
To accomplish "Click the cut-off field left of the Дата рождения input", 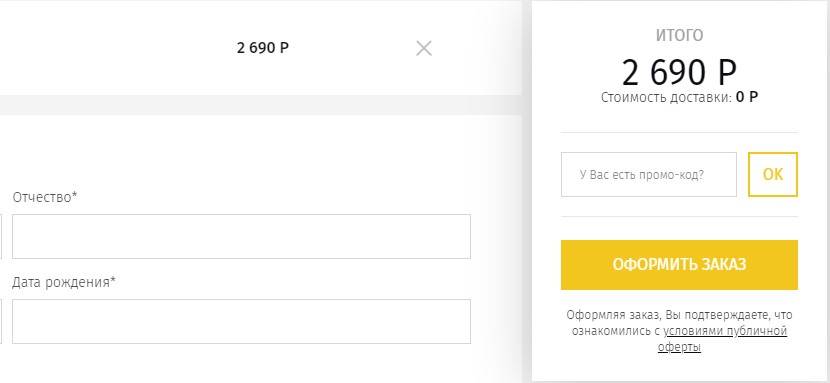I will coord(1,322).
